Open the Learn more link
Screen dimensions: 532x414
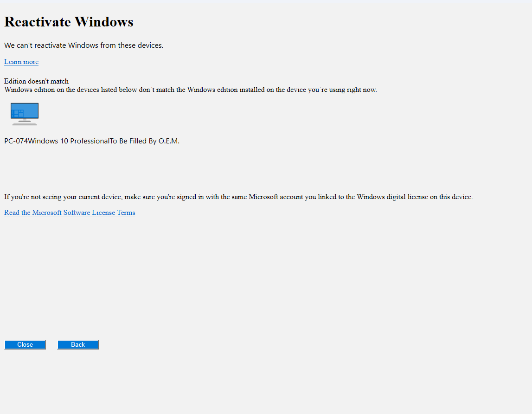pyautogui.click(x=21, y=62)
